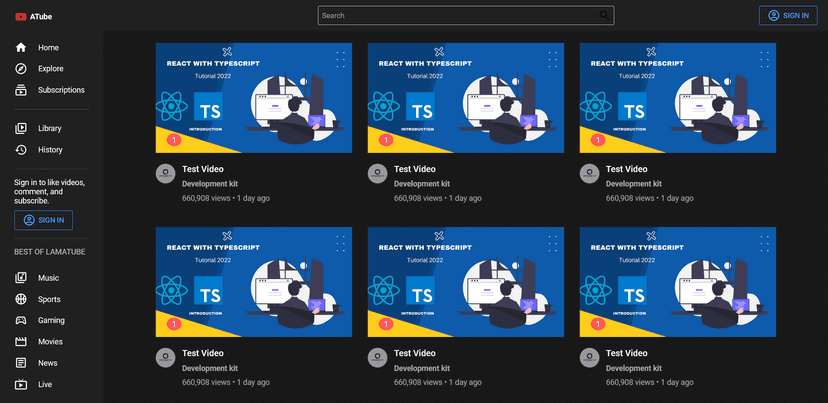Open the middle video thumbnail in the top row
This screenshot has width=828, height=403.
point(466,98)
